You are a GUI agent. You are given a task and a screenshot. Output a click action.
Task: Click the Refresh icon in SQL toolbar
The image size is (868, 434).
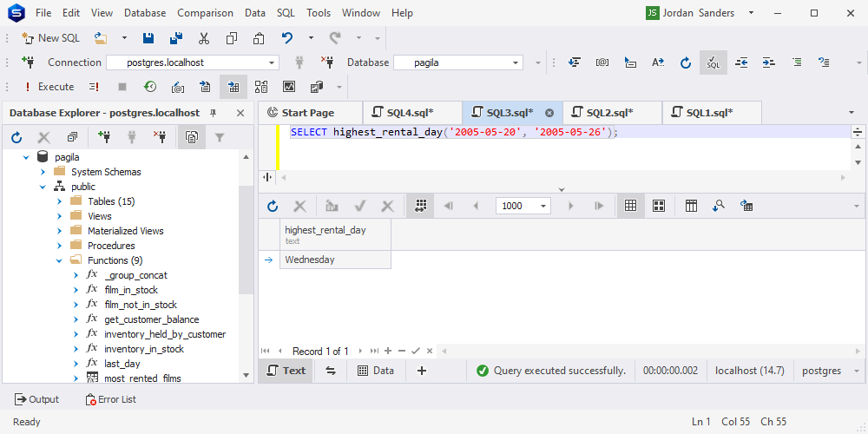(686, 62)
